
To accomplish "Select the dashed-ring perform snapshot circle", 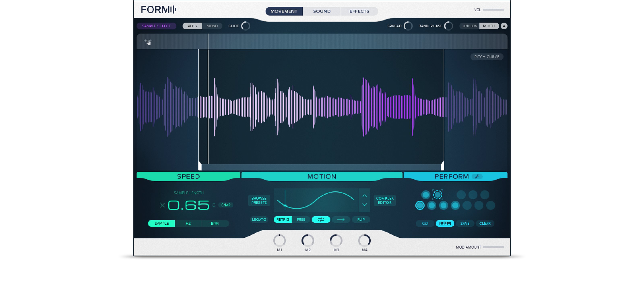I will [438, 195].
